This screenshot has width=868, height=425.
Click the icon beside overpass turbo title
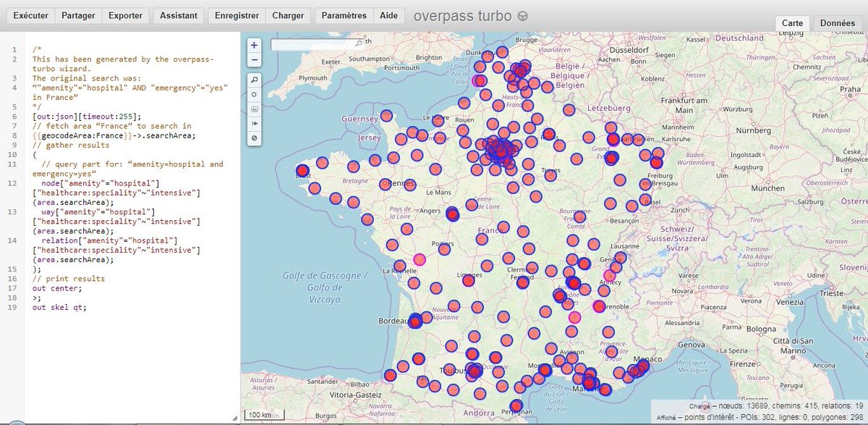click(523, 17)
